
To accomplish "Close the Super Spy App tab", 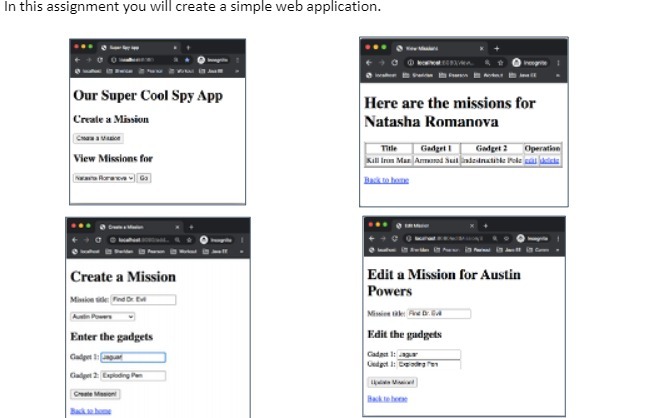I will point(175,47).
